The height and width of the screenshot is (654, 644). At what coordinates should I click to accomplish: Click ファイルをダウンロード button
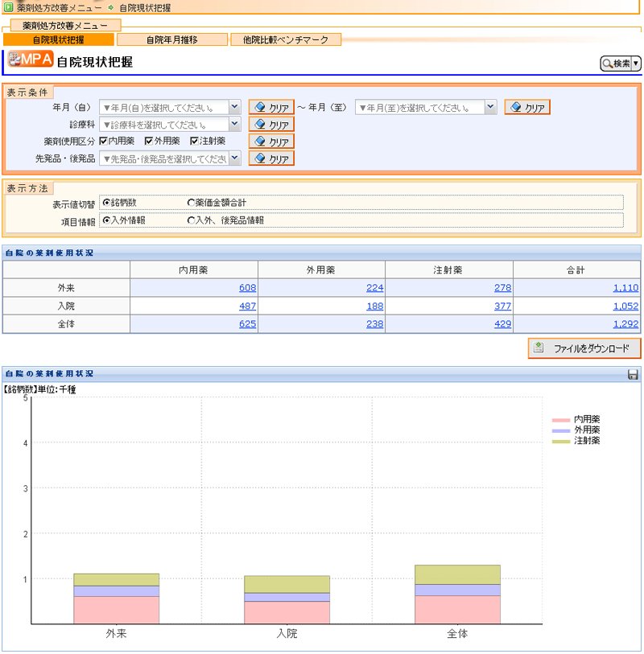tap(584, 348)
